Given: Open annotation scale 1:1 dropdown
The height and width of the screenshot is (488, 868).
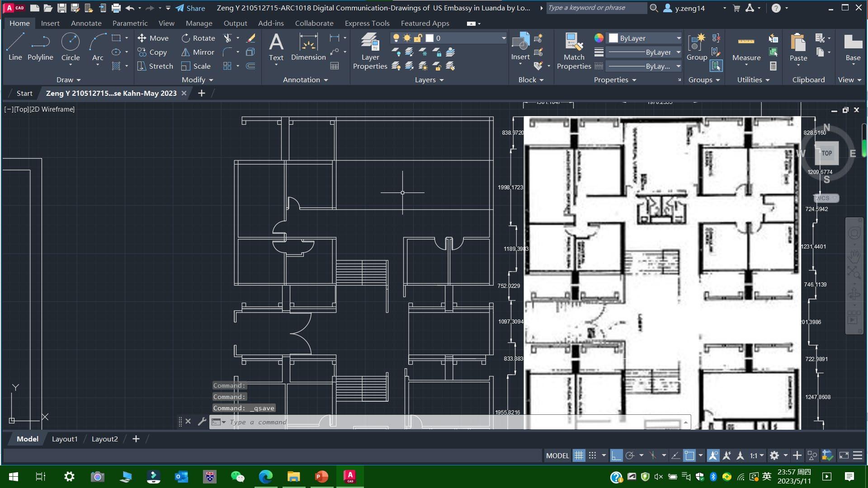Looking at the screenshot, I should [x=757, y=455].
